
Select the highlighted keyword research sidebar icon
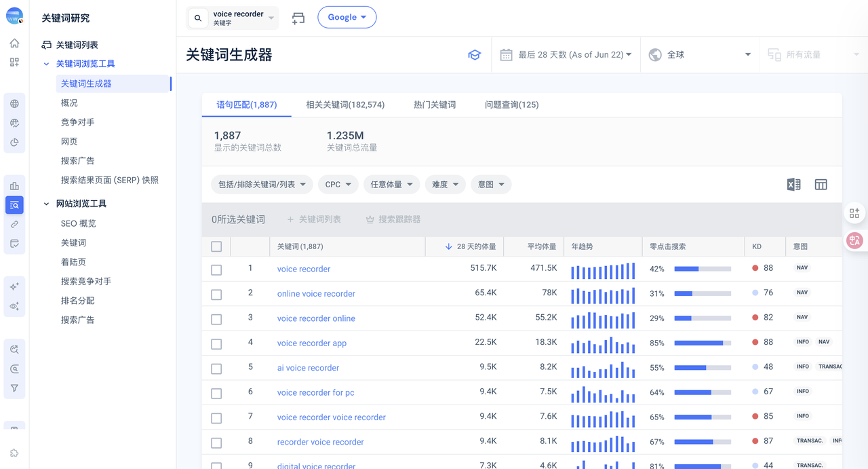click(14, 205)
